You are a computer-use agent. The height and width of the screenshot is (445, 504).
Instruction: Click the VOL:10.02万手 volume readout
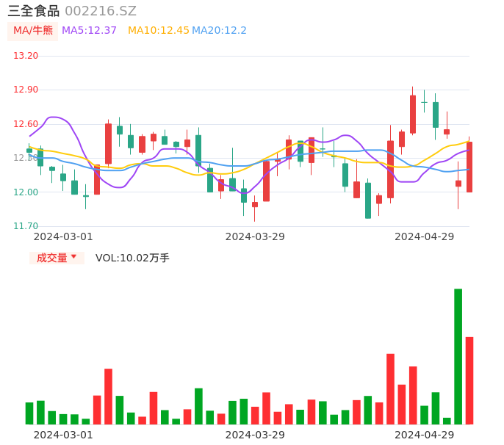click(132, 258)
